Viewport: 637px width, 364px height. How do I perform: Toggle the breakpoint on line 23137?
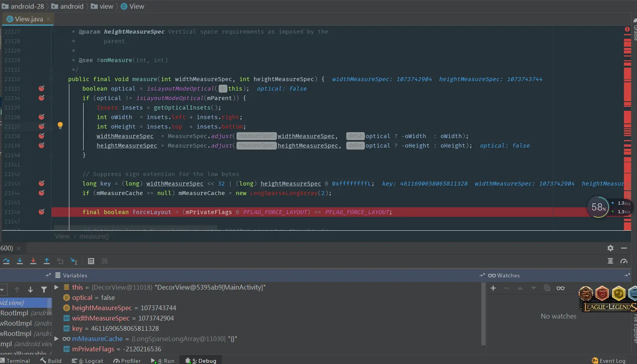(41, 126)
